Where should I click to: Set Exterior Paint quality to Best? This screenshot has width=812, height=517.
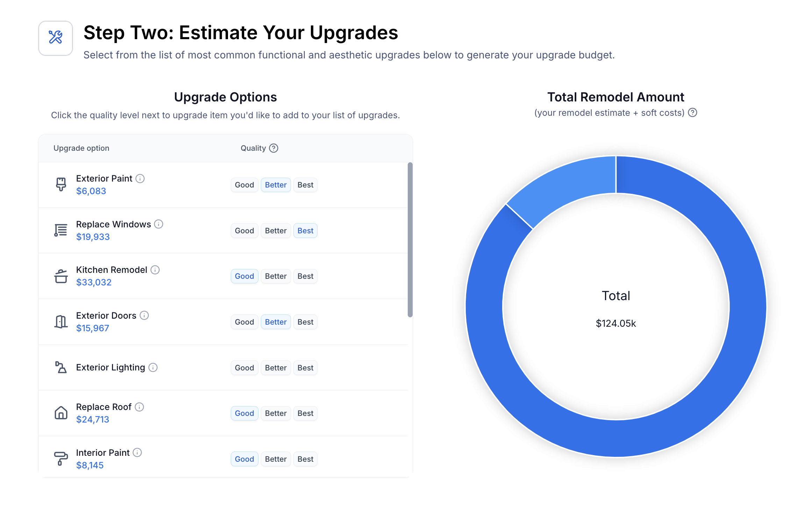(305, 185)
